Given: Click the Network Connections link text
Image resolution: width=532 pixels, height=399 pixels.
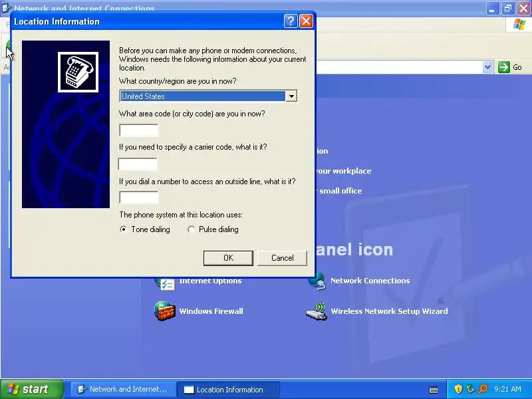Looking at the screenshot, I should pos(370,281).
